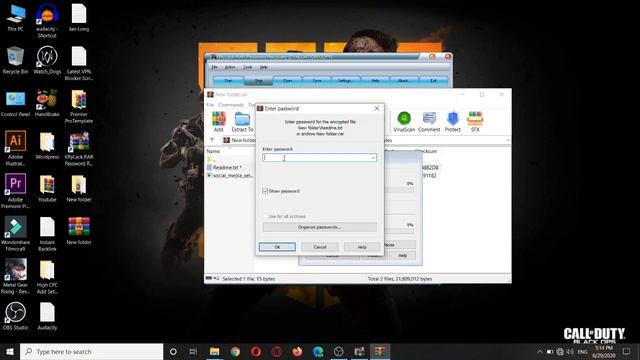This screenshot has height=360, width=640.
Task: Click OK in the Enter password dialog
Action: coord(277,247)
